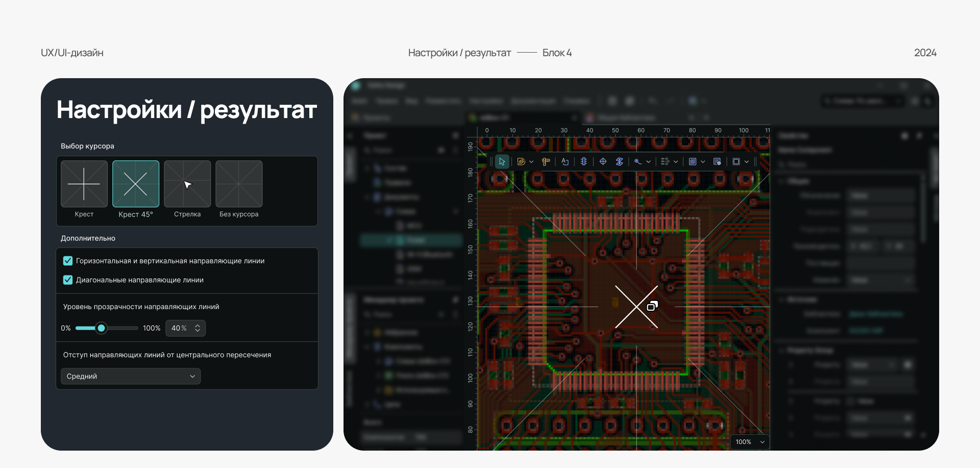Viewport: 980px width, 468px height.
Task: Select the gray bus fanout tool
Action: [x=665, y=161]
